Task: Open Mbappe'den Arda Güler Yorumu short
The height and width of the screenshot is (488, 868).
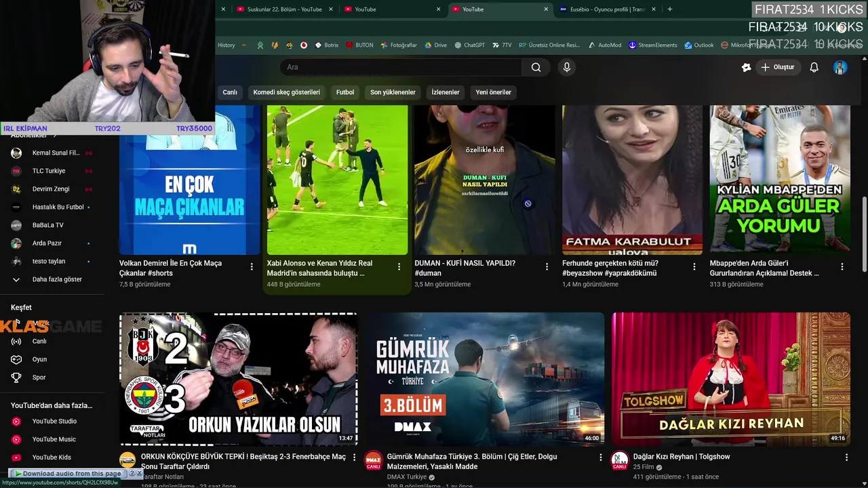Action: 780,180
